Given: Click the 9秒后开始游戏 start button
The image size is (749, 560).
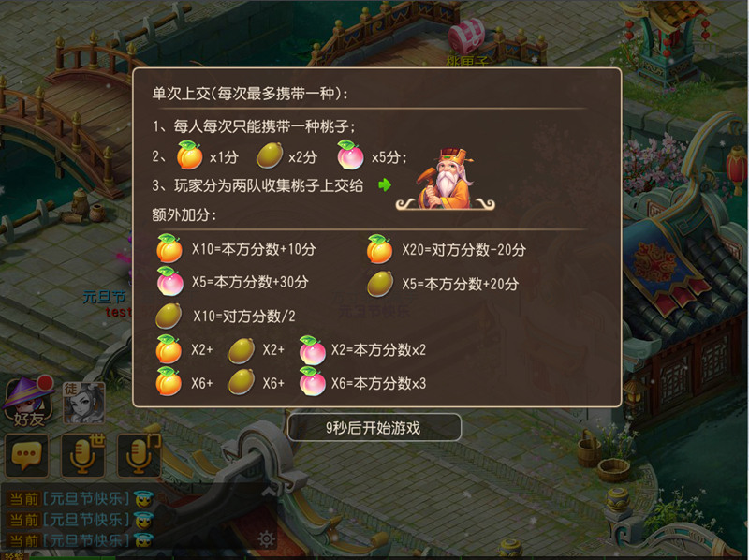Looking at the screenshot, I should coord(374,428).
